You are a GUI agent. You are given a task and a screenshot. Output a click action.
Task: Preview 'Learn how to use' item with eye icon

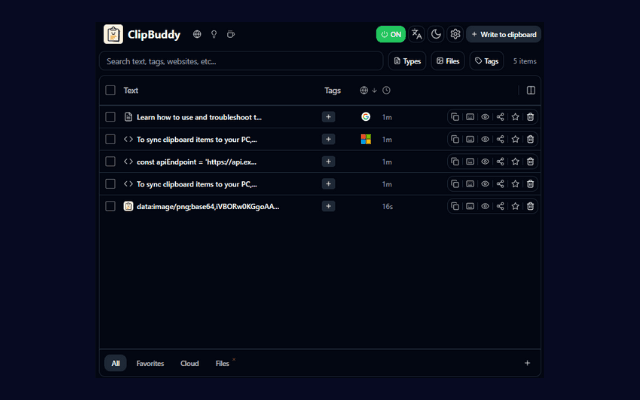point(485,117)
